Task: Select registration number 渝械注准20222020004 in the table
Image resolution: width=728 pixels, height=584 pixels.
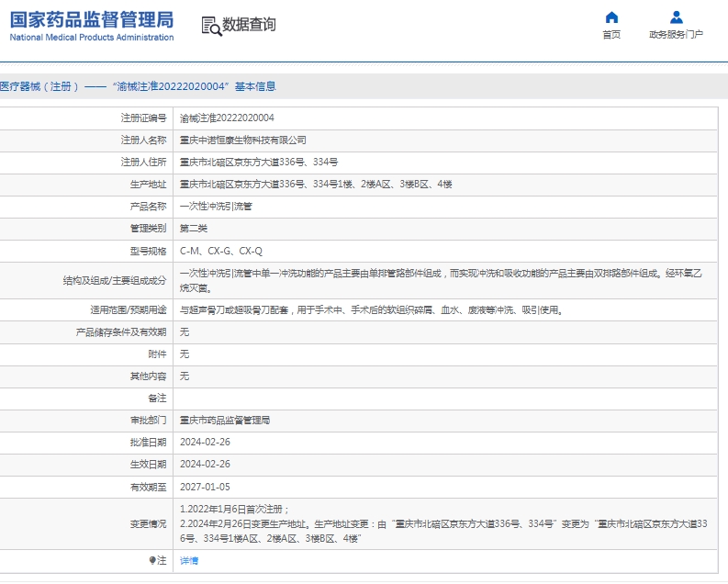Action: click(227, 118)
